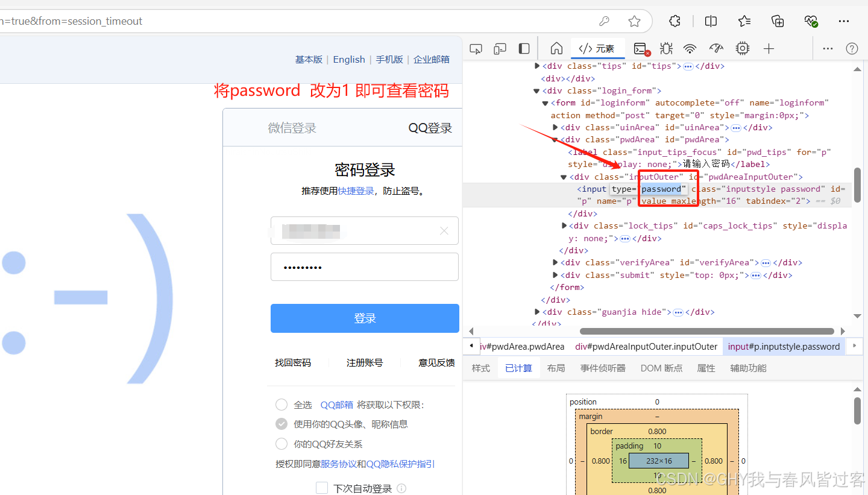Click the DOM tree horizontal scrollbar

pos(707,331)
